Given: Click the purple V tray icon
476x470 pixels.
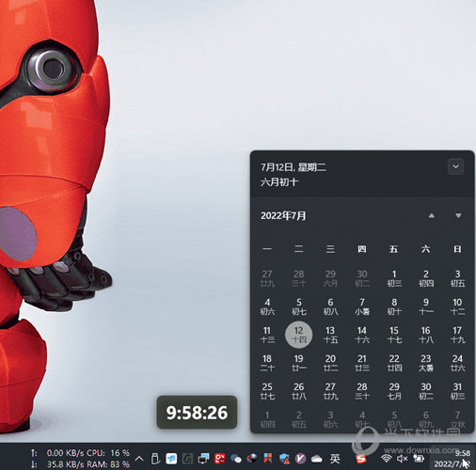Looking at the screenshot, I should [300, 459].
